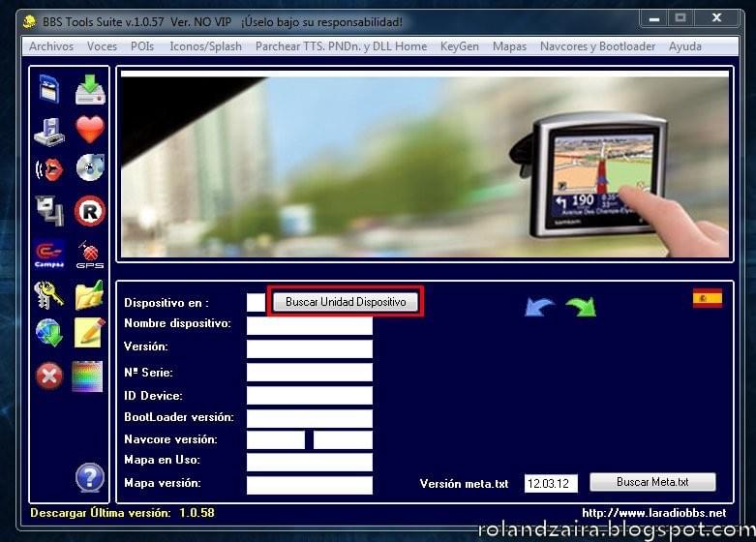Click the GPS satellite icon
The image size is (756, 542).
click(x=90, y=255)
